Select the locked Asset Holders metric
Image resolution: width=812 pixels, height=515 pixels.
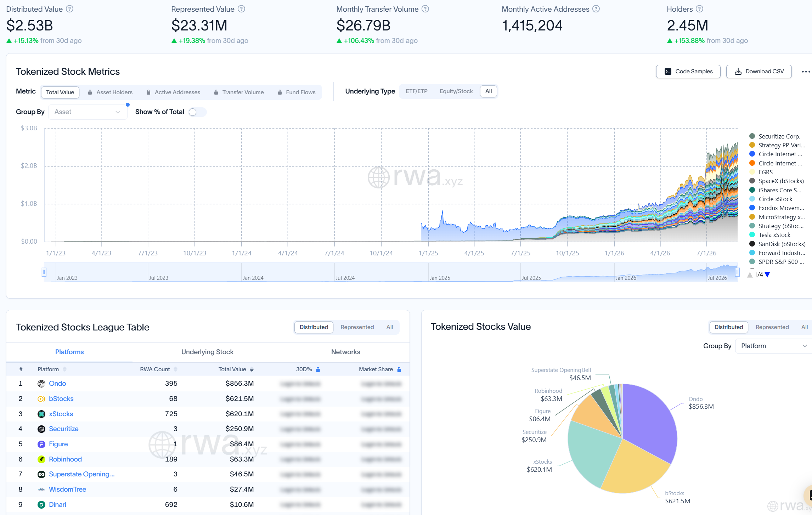coord(110,92)
